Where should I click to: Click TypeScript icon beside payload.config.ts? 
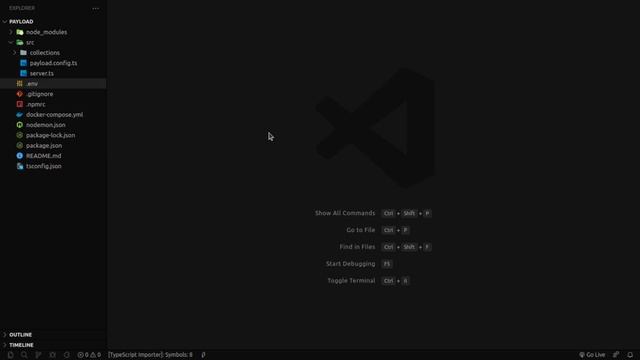[x=23, y=63]
